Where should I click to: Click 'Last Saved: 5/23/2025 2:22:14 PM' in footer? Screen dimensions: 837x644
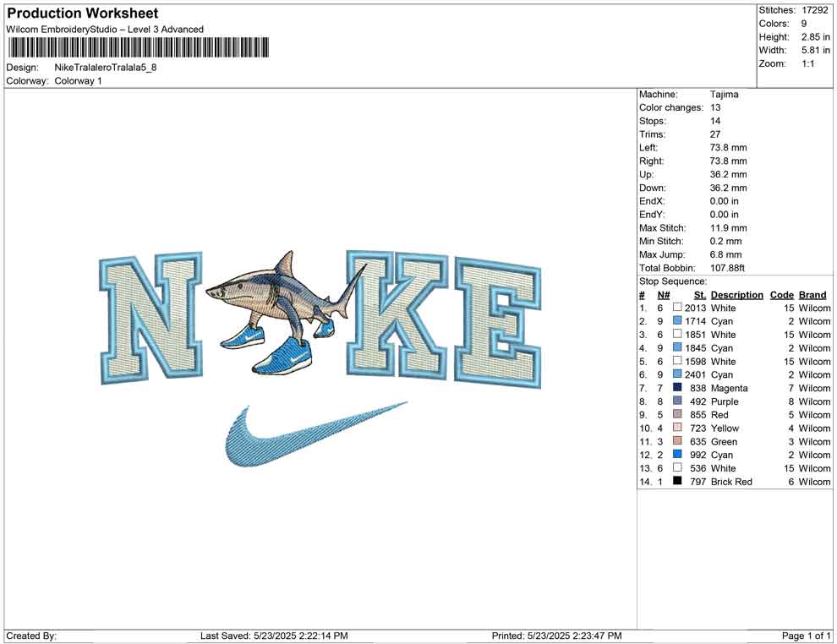[x=275, y=636]
